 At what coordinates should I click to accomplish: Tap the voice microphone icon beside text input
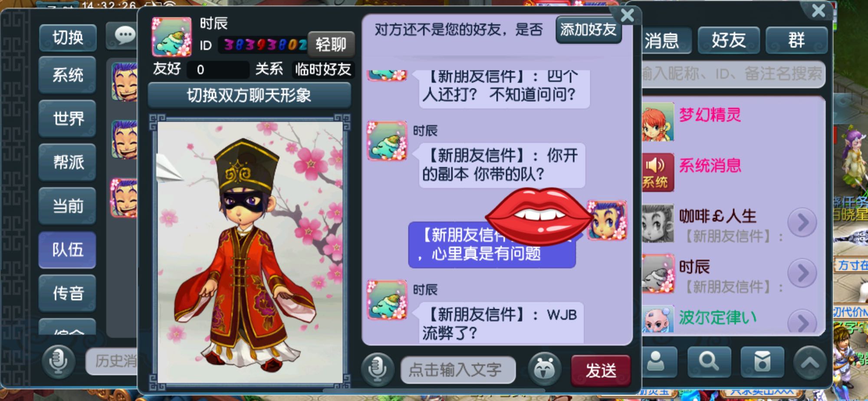[x=377, y=370]
